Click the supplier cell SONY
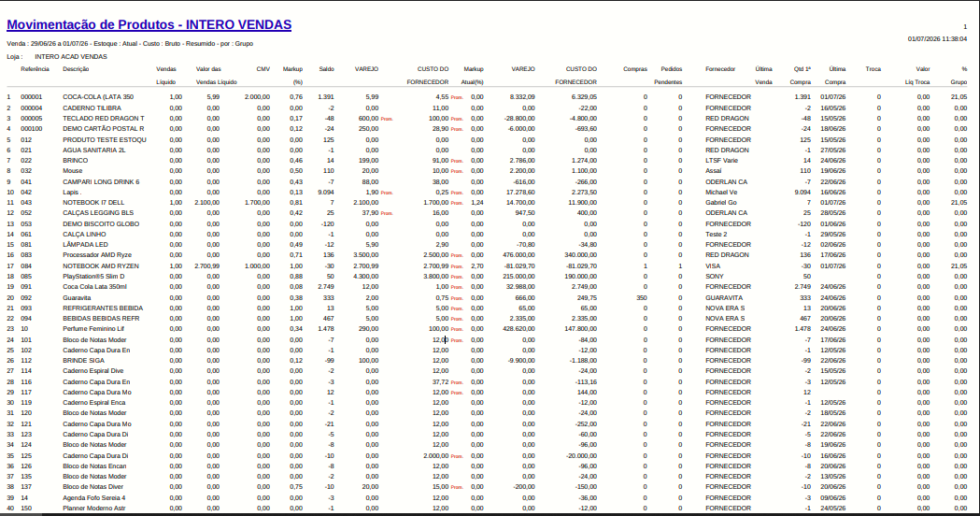The image size is (980, 516). pos(715,277)
